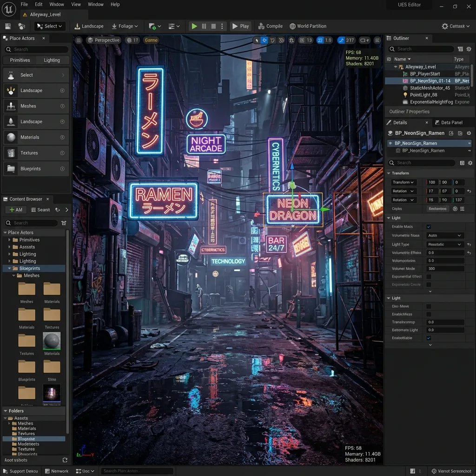Image resolution: width=476 pixels, height=476 pixels.
Task: Click the AM add button in Content Browser
Action: coord(16,210)
